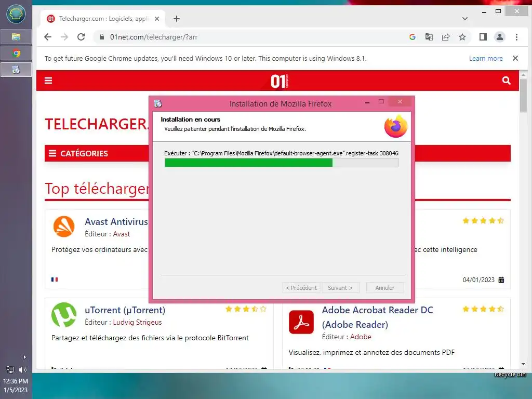The image size is (532, 399).
Task: Click the Adobe editor link
Action: [361, 337]
